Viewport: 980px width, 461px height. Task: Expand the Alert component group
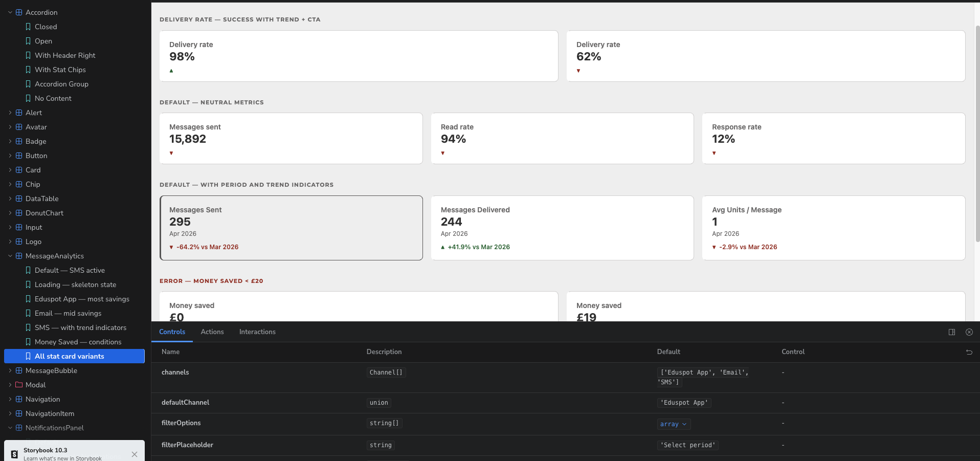click(10, 113)
